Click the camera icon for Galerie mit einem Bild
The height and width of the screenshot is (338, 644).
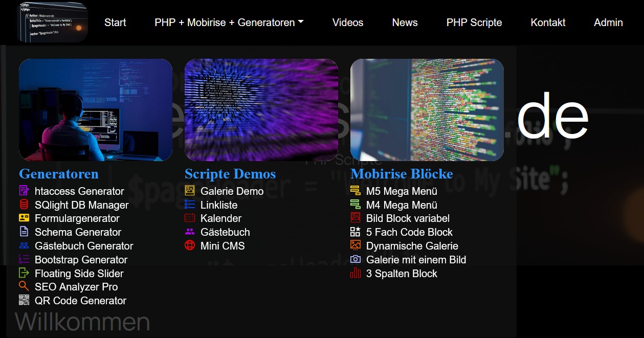point(356,259)
